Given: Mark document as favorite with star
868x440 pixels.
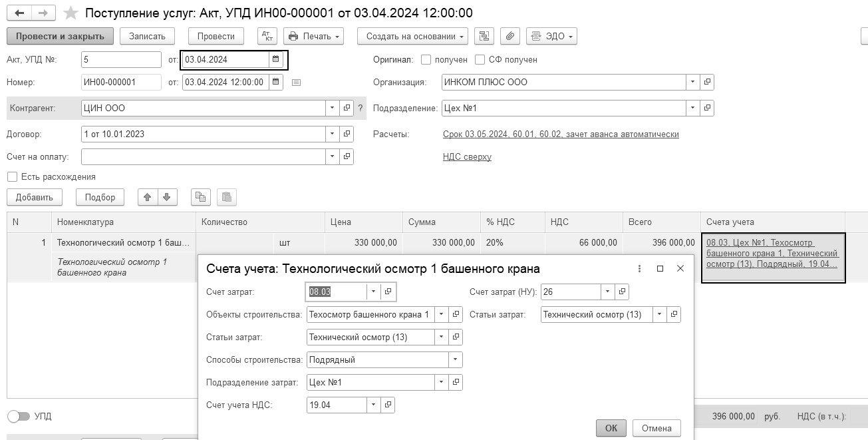Looking at the screenshot, I should [x=71, y=13].
